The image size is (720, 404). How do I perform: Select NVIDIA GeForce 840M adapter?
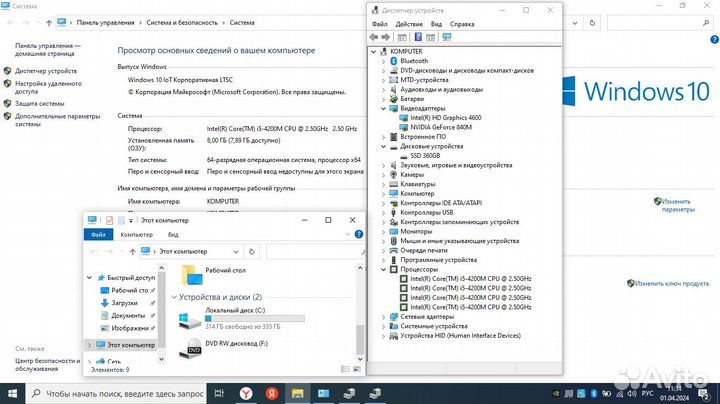click(x=441, y=127)
